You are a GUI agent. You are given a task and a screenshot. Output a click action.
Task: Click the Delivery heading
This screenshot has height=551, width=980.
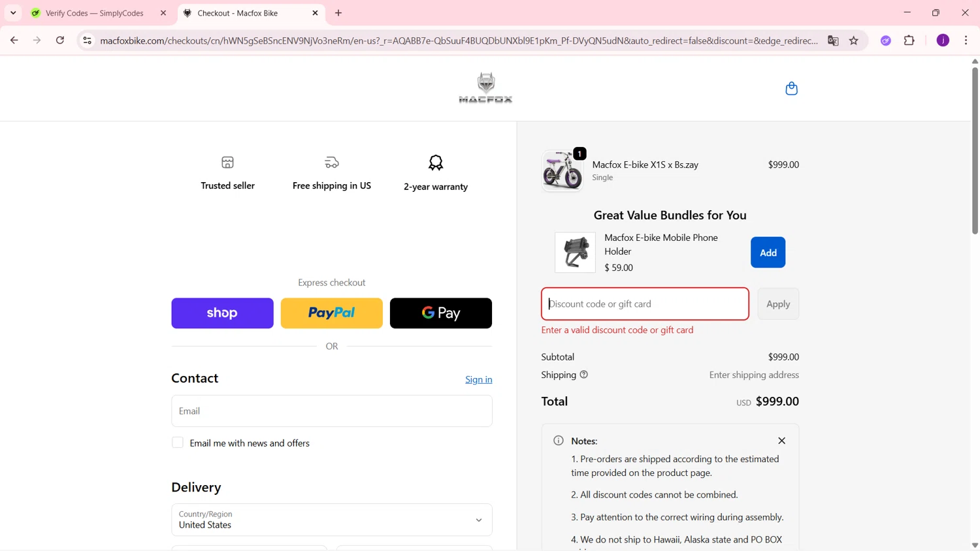196,487
